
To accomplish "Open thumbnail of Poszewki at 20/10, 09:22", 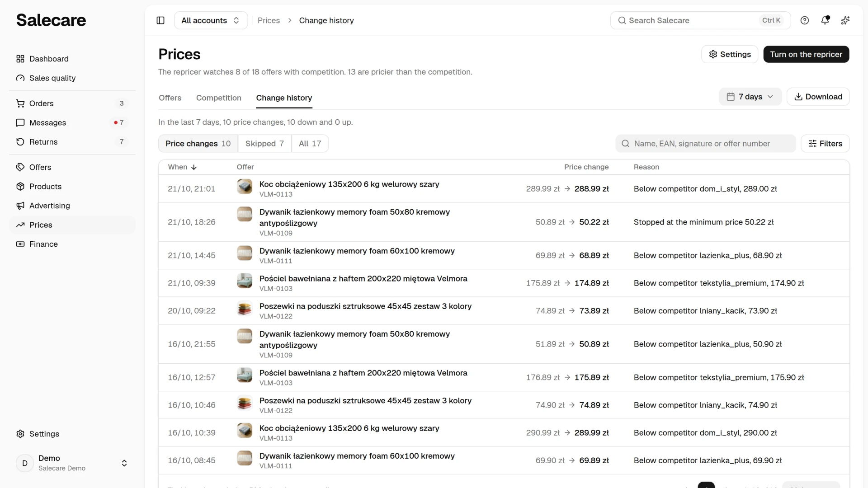I will (x=245, y=308).
